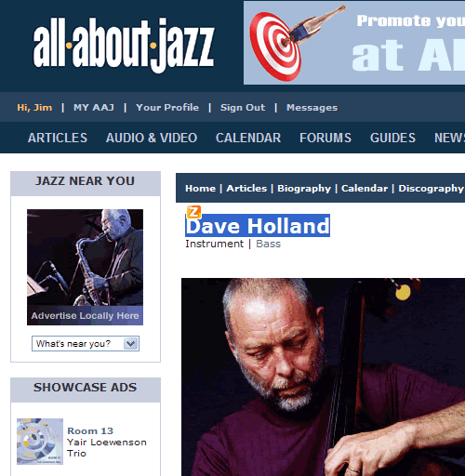Click the Sign Out link
Screen dimensions: 465x476
(243, 108)
